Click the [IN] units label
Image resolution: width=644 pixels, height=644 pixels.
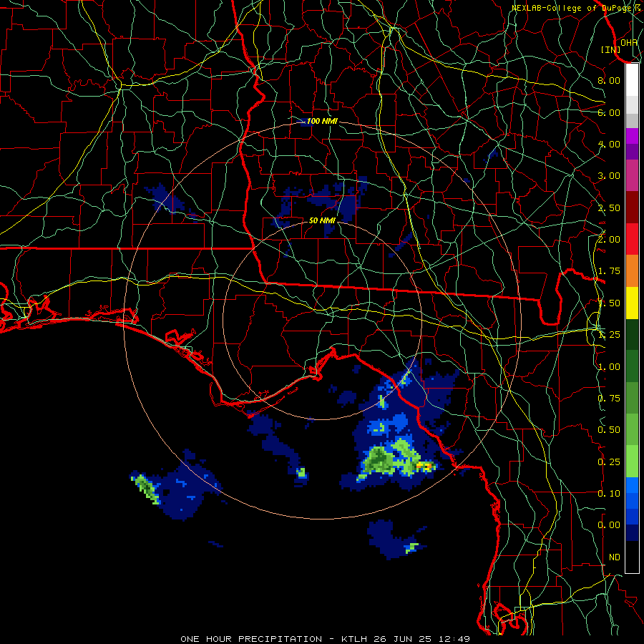point(610,49)
